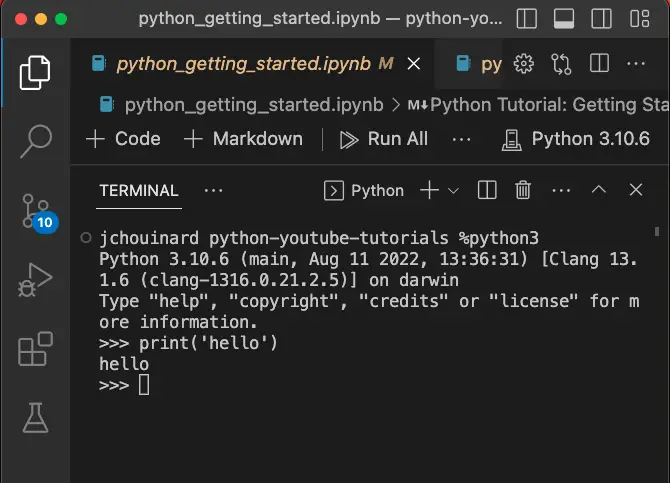Screen dimensions: 670x483
Task: Add a new Code cell
Action: click(x=124, y=139)
